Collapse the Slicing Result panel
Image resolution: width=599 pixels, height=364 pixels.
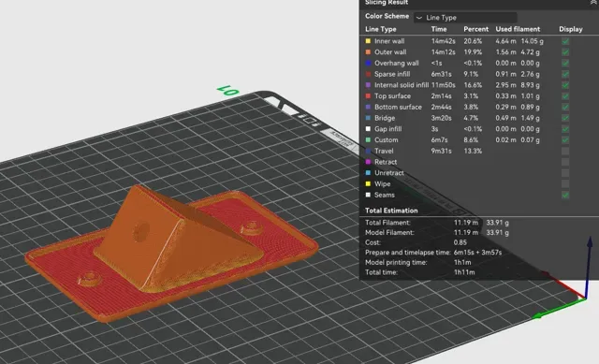[x=593, y=2]
